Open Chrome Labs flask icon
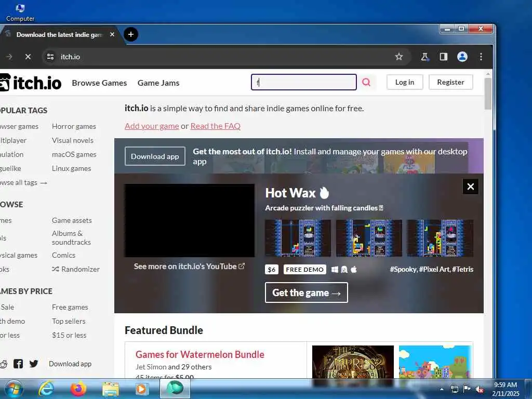 424,57
